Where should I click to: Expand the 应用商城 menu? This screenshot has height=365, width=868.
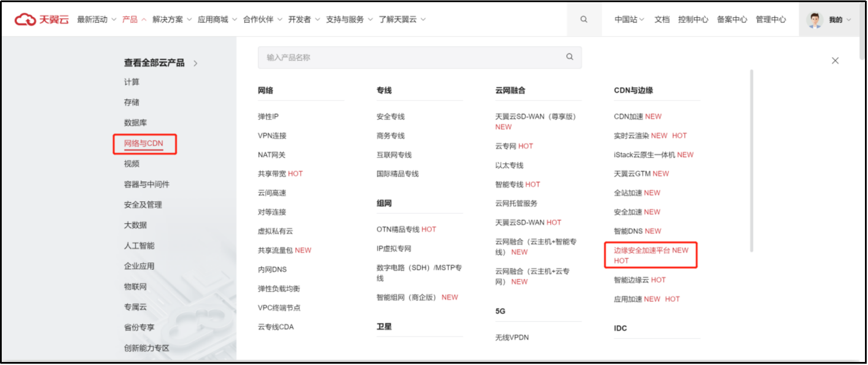coord(218,19)
